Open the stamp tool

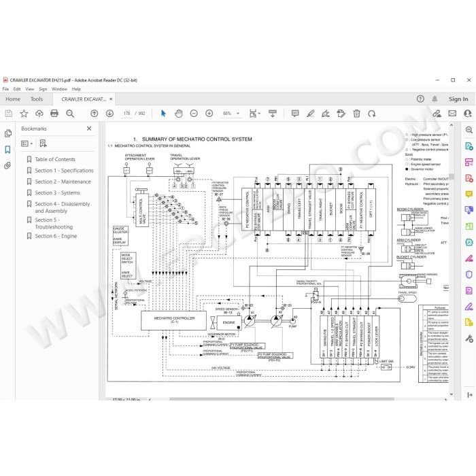click(341, 114)
